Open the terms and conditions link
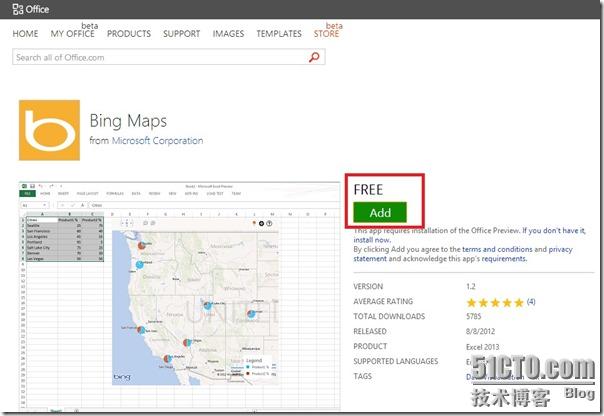 [x=497, y=249]
